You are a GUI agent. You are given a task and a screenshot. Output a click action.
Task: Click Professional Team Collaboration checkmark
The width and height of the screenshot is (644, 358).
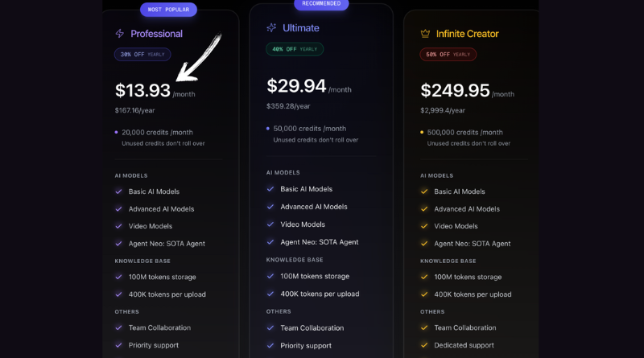pos(118,327)
